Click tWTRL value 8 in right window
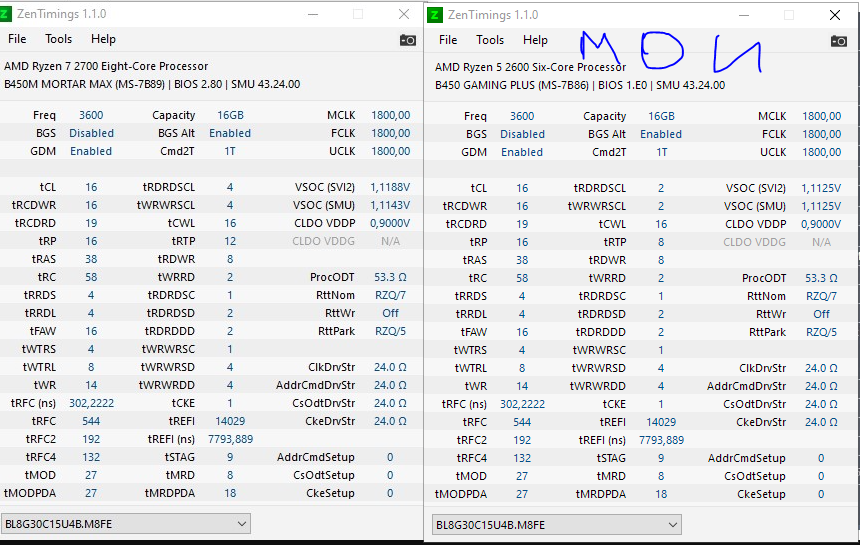This screenshot has height=545, width=860. click(x=522, y=368)
